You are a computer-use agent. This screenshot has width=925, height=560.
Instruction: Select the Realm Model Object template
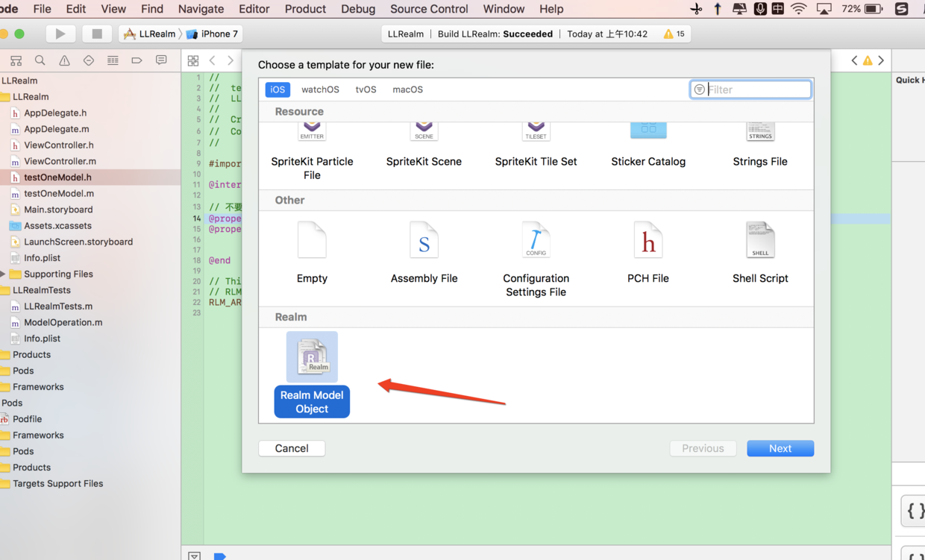[312, 374]
